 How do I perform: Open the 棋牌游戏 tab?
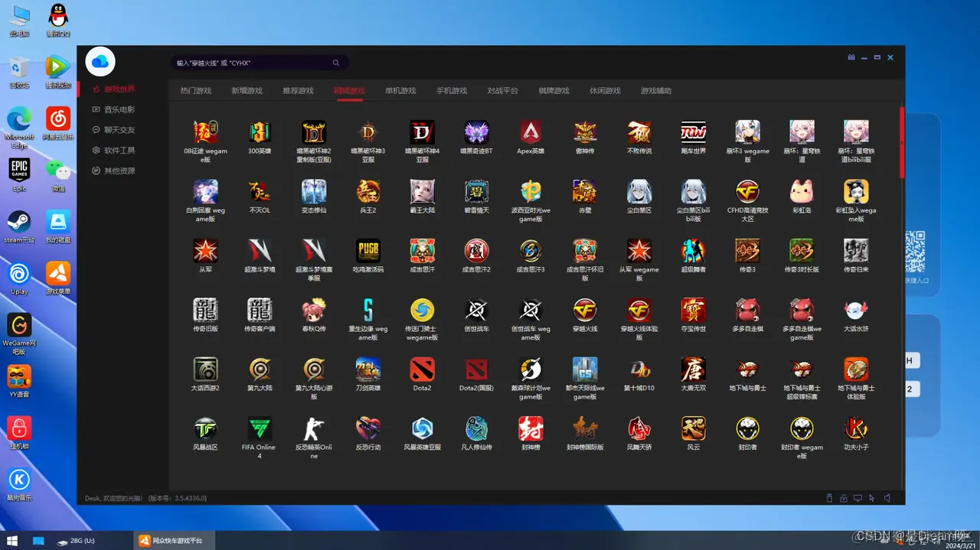click(x=554, y=91)
